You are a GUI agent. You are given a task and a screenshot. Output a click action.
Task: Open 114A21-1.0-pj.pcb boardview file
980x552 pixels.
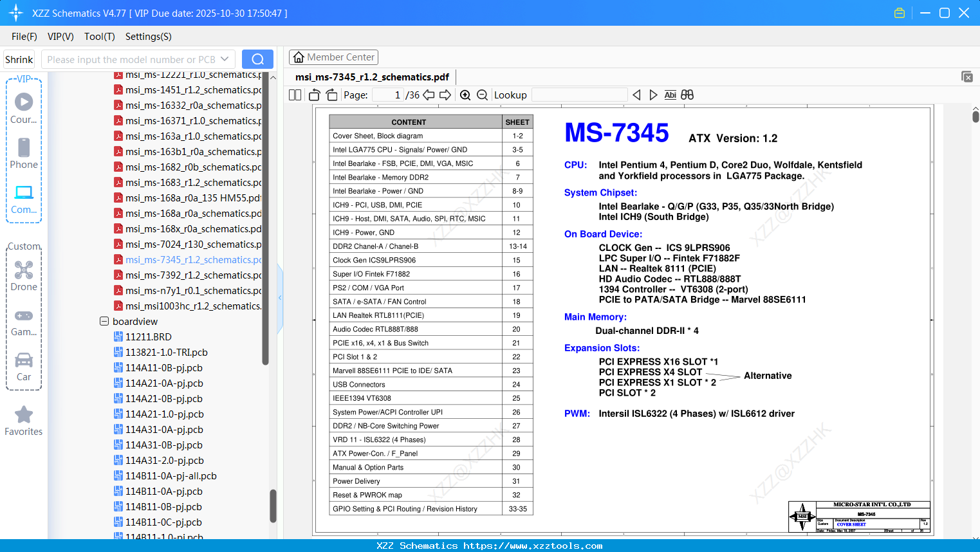pos(159,414)
